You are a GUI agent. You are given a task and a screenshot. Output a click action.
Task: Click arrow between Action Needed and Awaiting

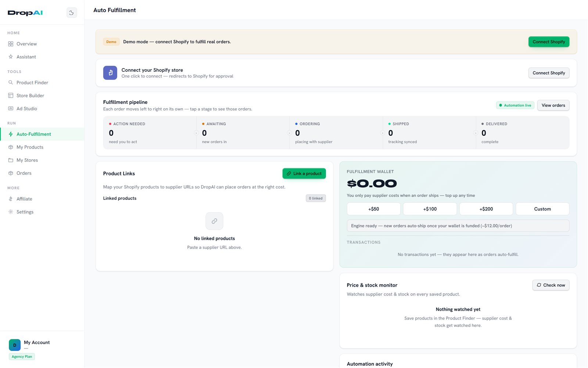196,133
